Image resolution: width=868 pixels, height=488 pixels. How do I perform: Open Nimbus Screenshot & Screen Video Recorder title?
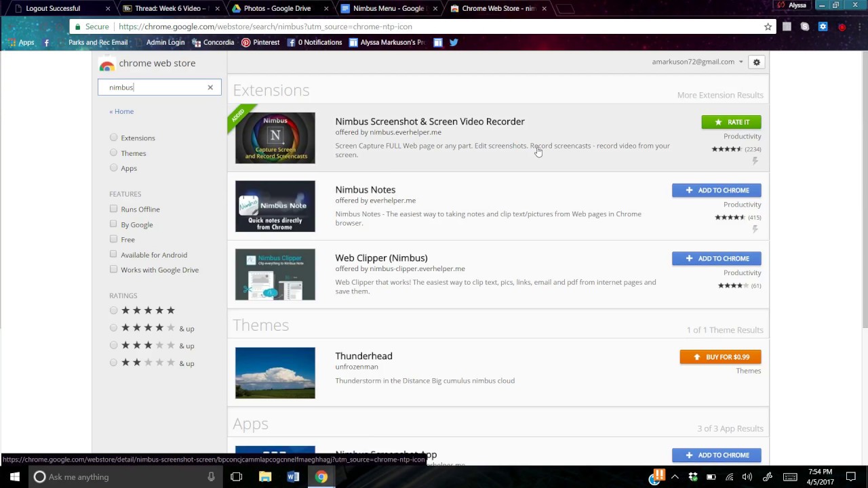(430, 121)
